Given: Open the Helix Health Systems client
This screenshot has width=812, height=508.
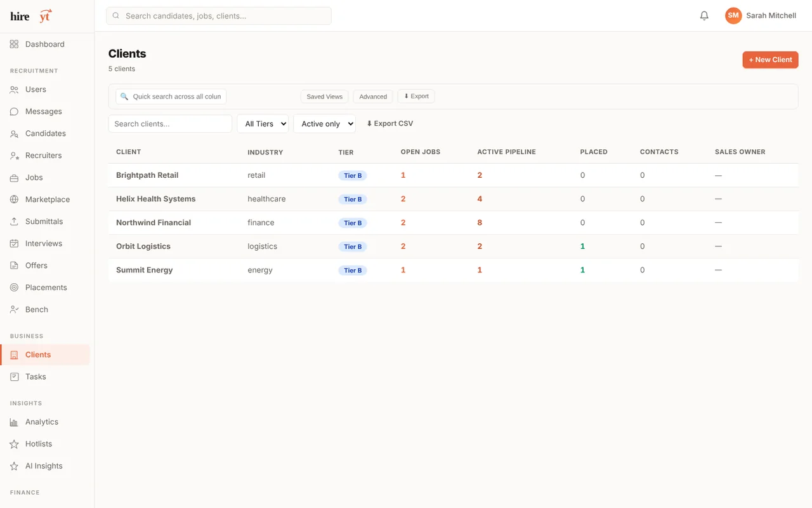Looking at the screenshot, I should tap(156, 199).
